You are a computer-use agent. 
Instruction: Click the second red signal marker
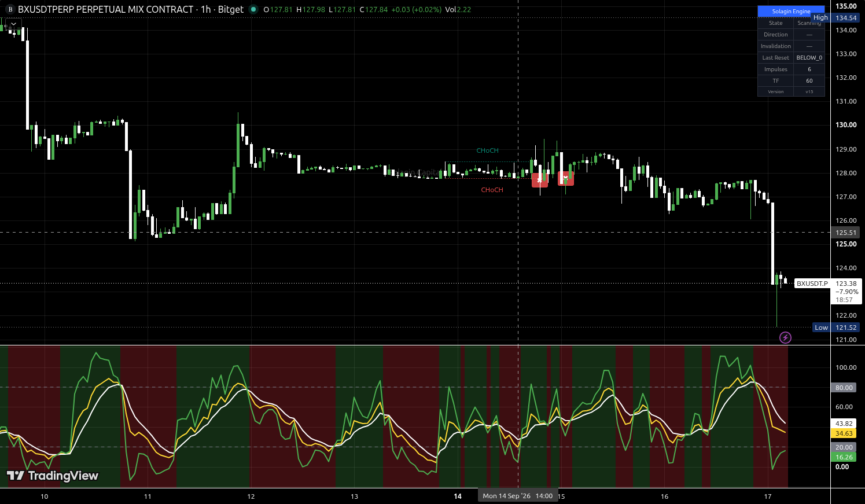tap(566, 178)
